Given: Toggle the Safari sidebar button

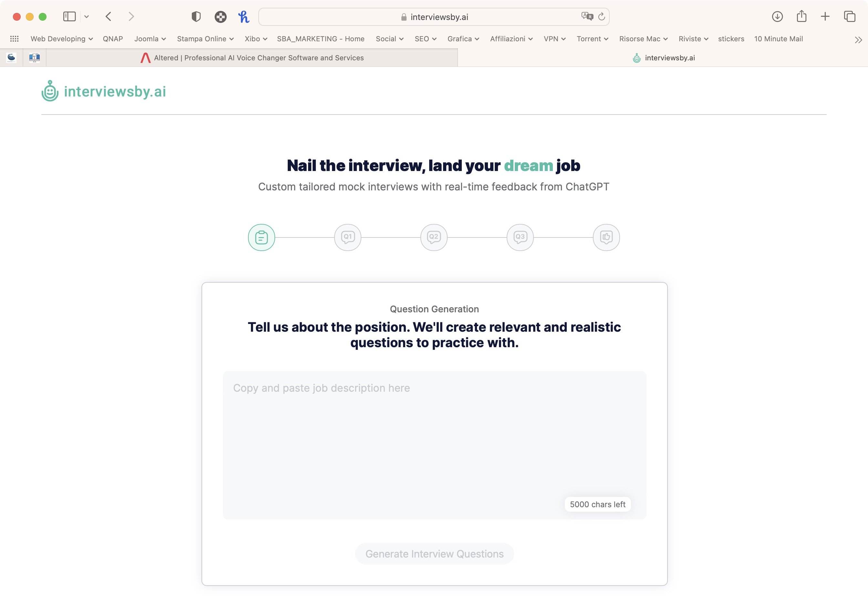Looking at the screenshot, I should point(69,17).
